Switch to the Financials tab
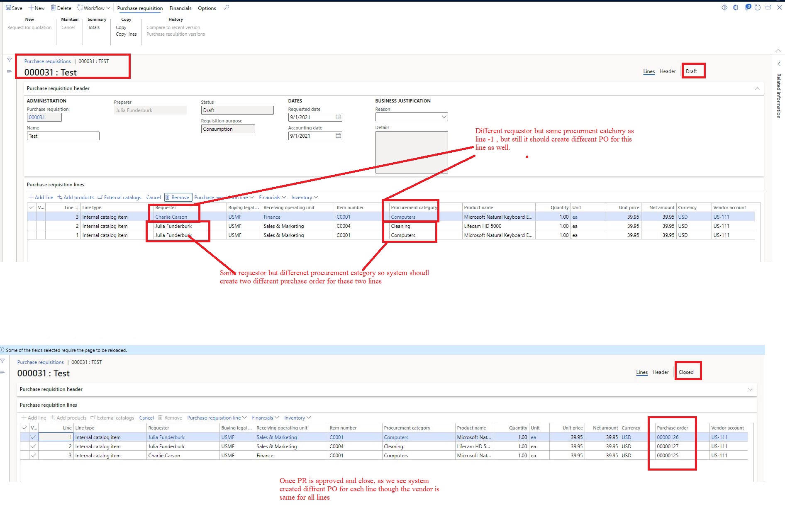The image size is (785, 532). click(180, 8)
